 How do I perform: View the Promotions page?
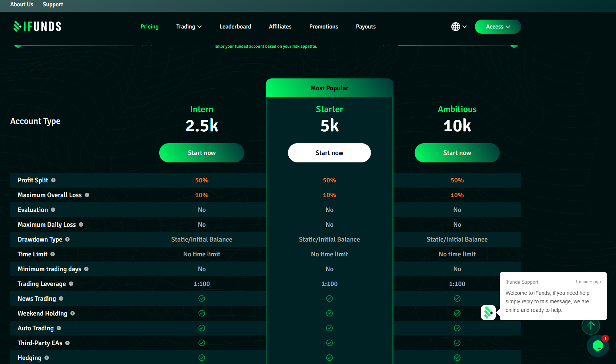pyautogui.click(x=324, y=27)
